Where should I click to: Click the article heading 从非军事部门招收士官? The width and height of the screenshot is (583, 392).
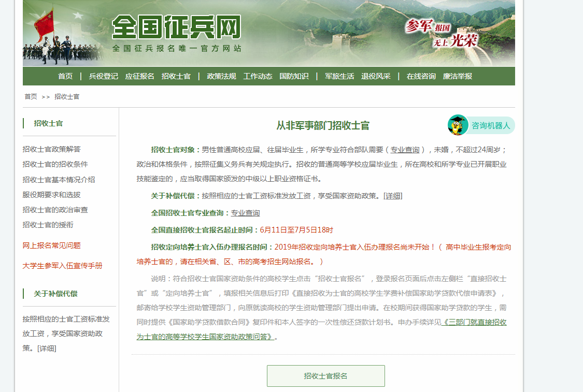click(x=323, y=126)
